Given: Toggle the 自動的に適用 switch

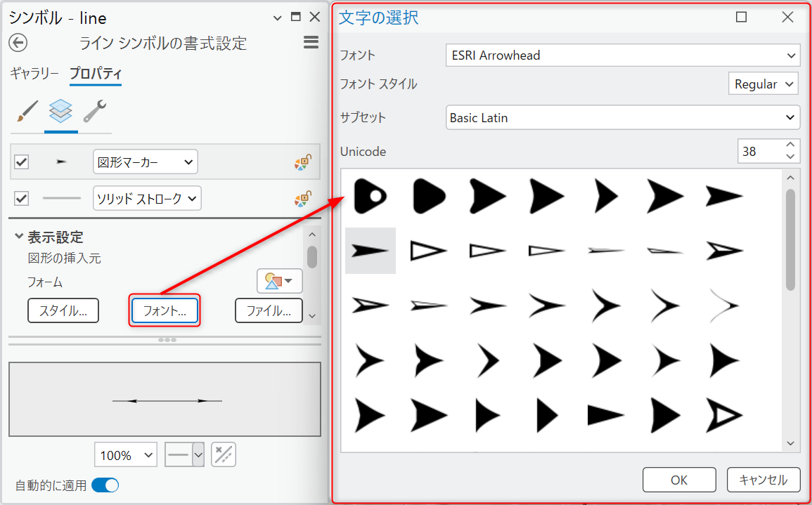Looking at the screenshot, I should (x=105, y=485).
